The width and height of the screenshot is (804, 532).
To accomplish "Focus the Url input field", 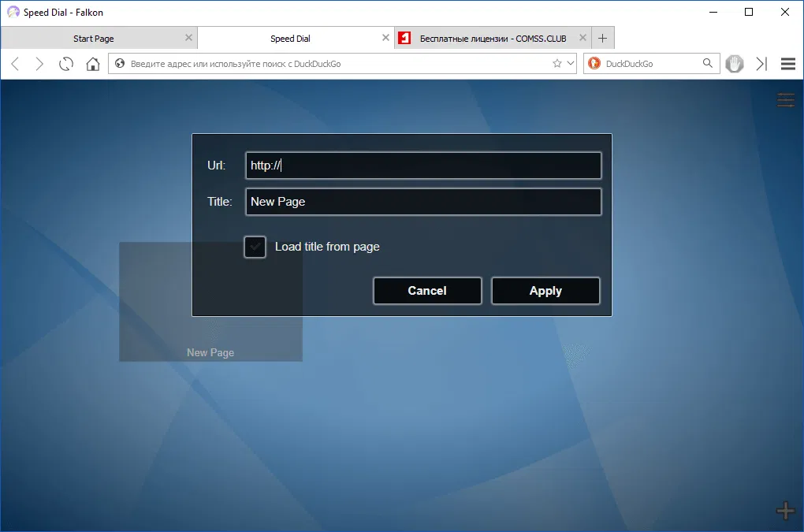I will 423,166.
